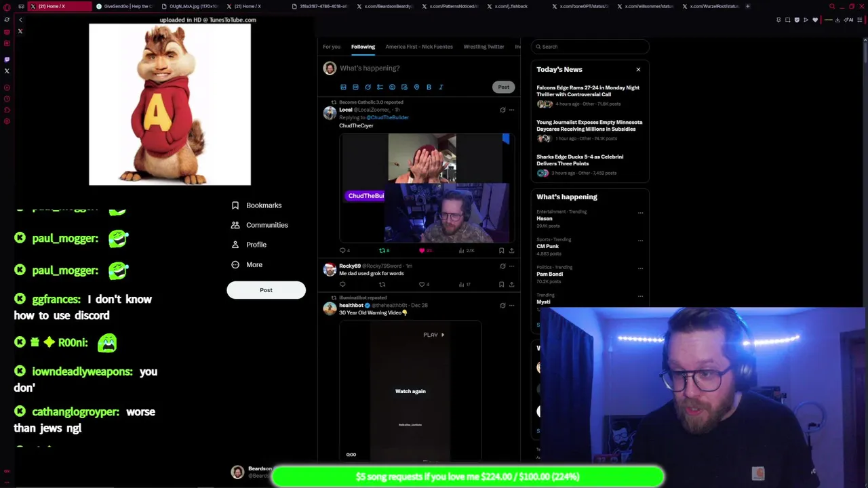
Task: Click Watch again on healthbot video
Action: pyautogui.click(x=410, y=391)
